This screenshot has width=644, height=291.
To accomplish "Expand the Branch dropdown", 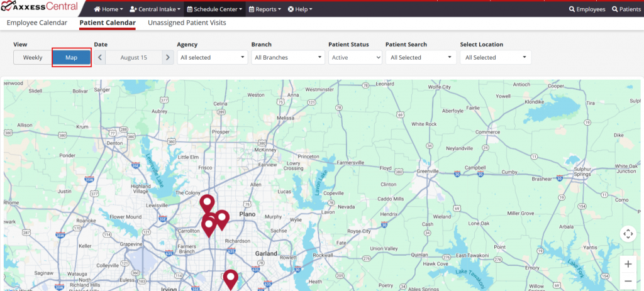I will coord(288,57).
